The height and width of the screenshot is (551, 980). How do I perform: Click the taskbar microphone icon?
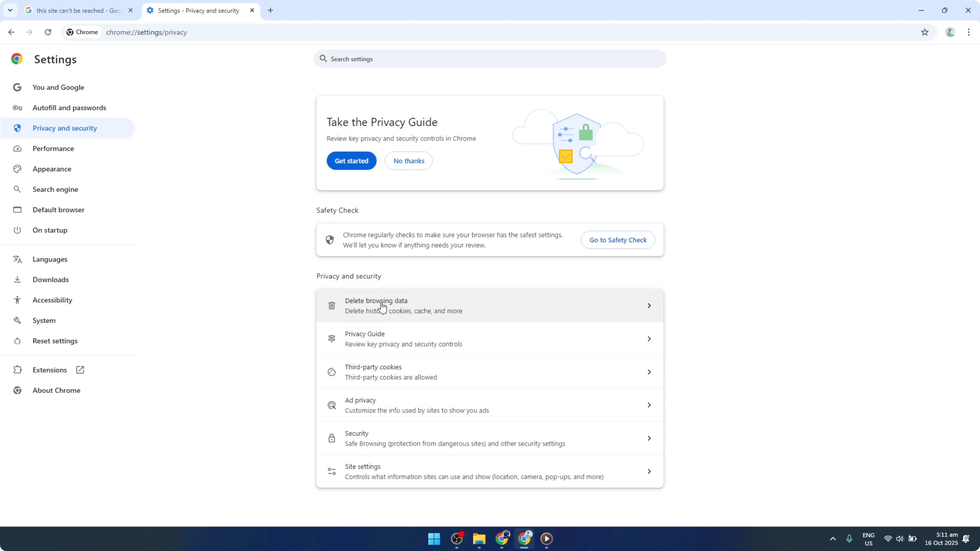849,539
